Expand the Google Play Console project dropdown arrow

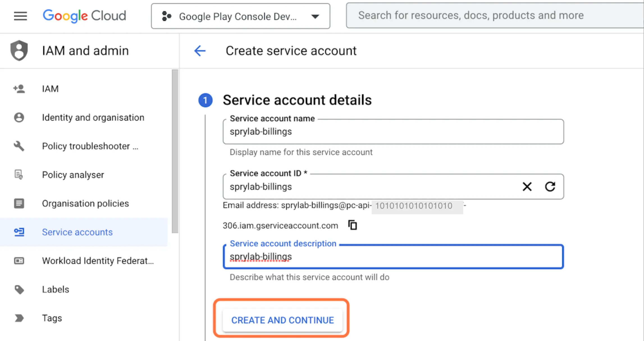tap(315, 17)
